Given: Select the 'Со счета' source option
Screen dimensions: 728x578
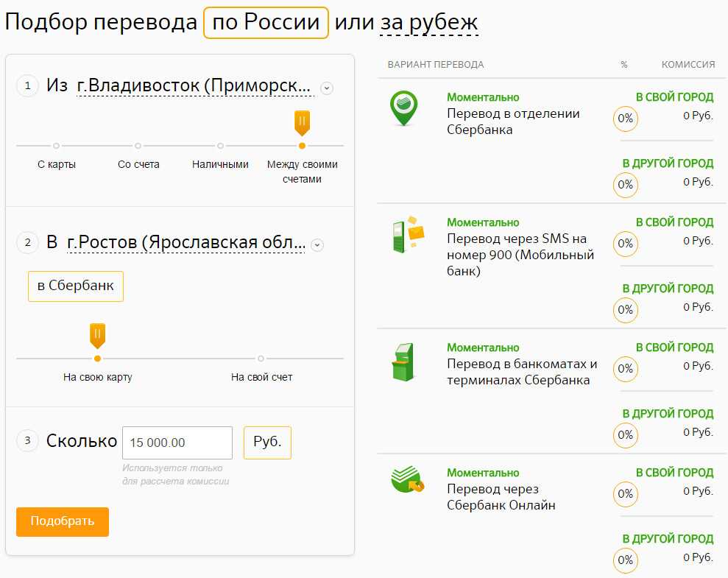Looking at the screenshot, I should [138, 146].
